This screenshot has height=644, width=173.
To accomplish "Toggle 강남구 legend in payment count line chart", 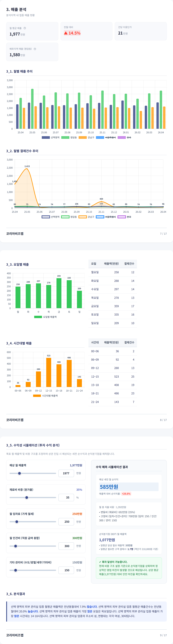I will [x=86, y=217].
